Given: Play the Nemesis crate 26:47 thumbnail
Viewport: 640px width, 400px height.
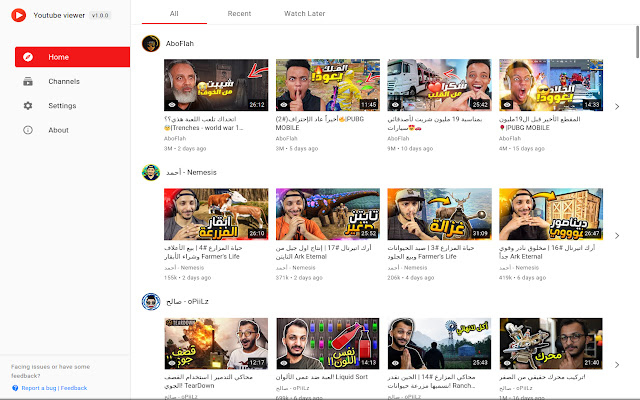Looking at the screenshot, I should (x=551, y=214).
